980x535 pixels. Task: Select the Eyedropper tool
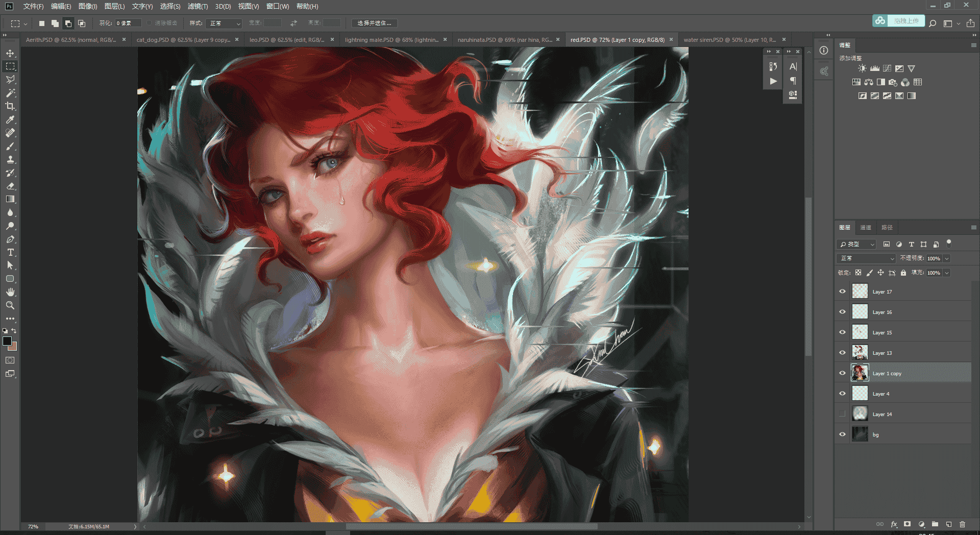pos(10,119)
